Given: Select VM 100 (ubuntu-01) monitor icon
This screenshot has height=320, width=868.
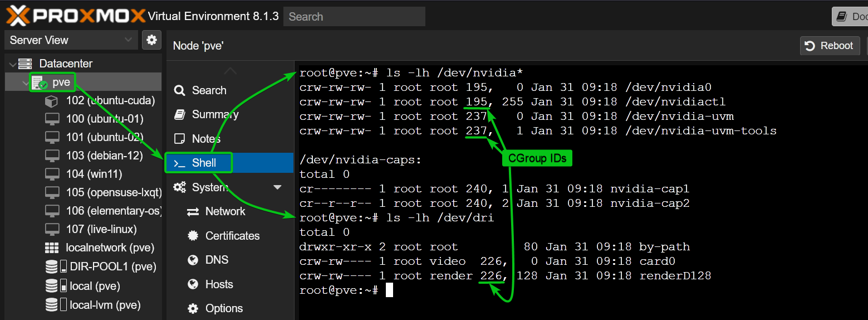Looking at the screenshot, I should pos(52,119).
